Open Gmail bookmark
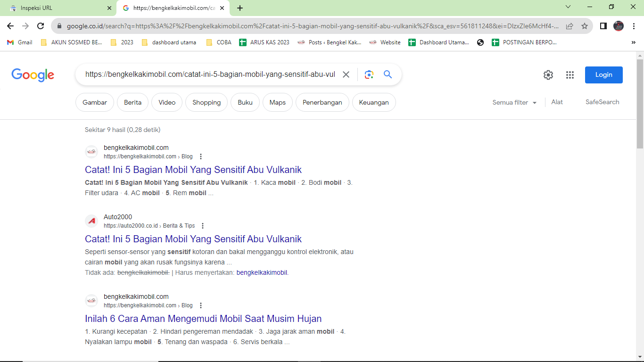Image resolution: width=644 pixels, height=362 pixels. (x=20, y=42)
